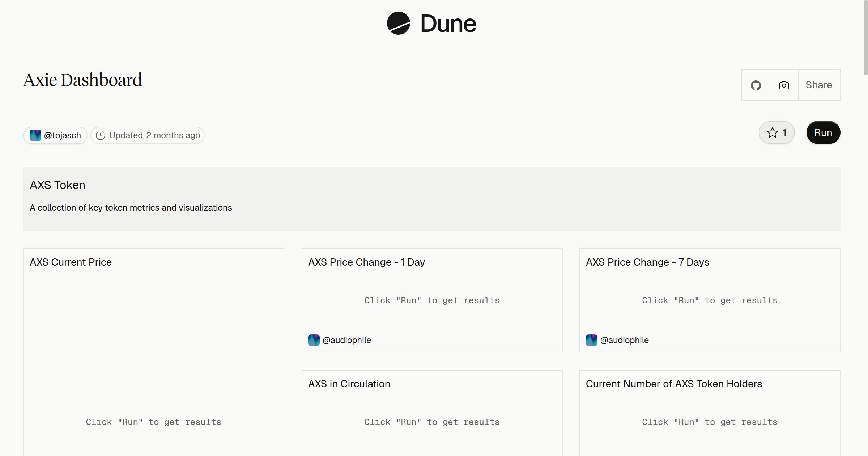868x456 pixels.
Task: Click the Dune logo icon
Action: [398, 24]
